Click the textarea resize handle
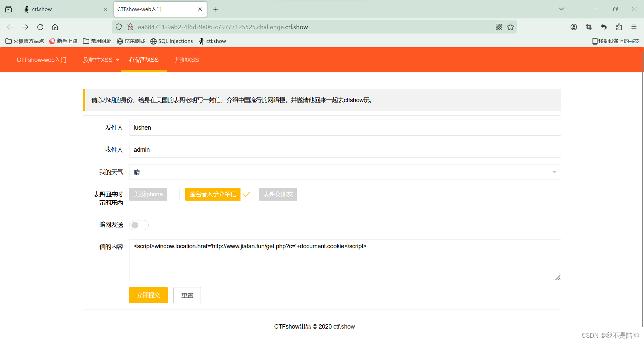 pyautogui.click(x=557, y=277)
